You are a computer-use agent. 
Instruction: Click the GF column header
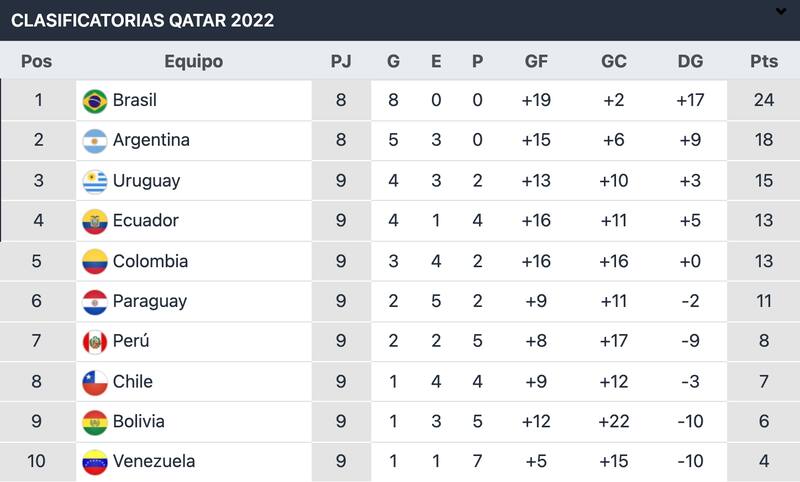(x=536, y=61)
